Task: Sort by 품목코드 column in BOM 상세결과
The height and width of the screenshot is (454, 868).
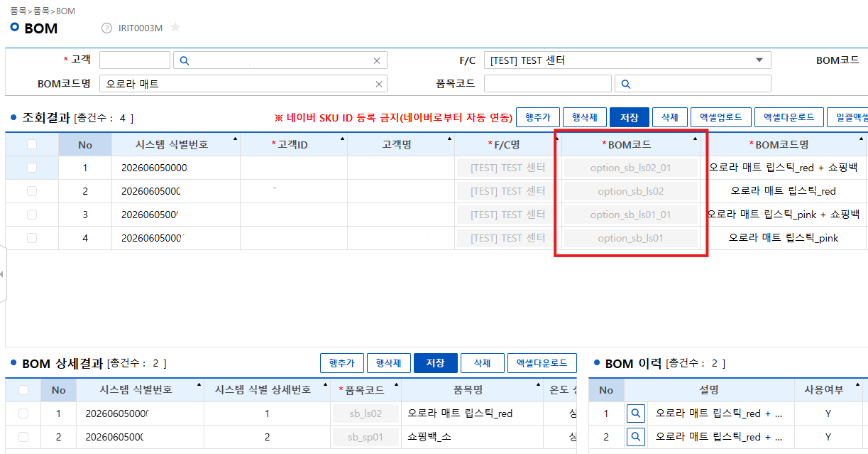Action: click(x=366, y=390)
